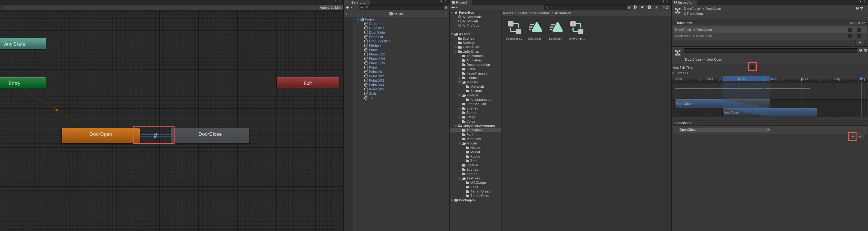The width and height of the screenshot is (868, 231).
Task: Click the Save search star icon
Action: click(x=656, y=7)
